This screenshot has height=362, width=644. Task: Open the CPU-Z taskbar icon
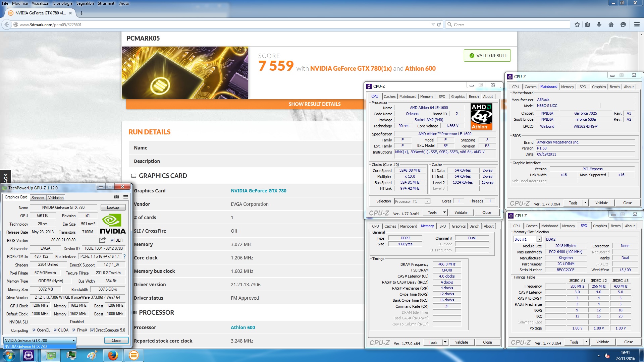click(29, 355)
